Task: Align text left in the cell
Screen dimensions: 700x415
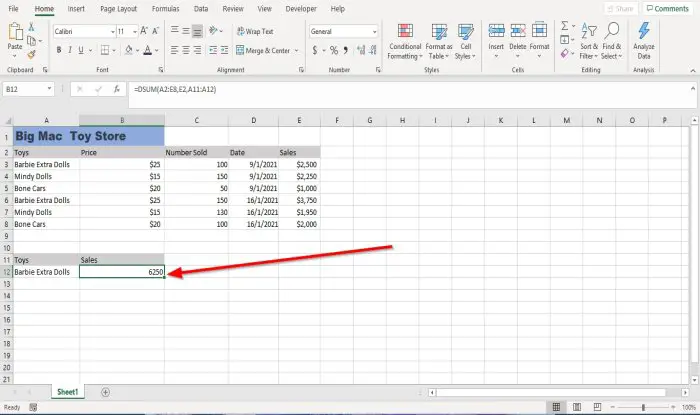Action: tap(175, 50)
